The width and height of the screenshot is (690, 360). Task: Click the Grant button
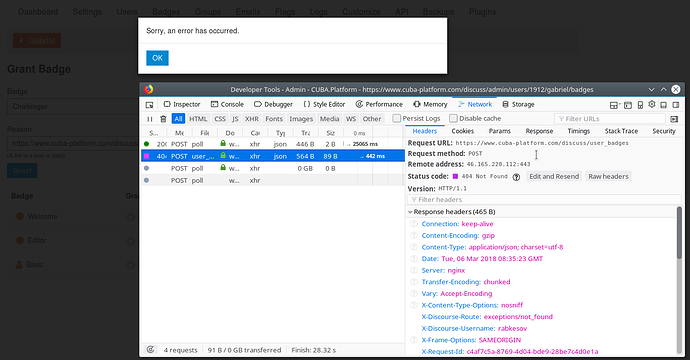[x=22, y=171]
